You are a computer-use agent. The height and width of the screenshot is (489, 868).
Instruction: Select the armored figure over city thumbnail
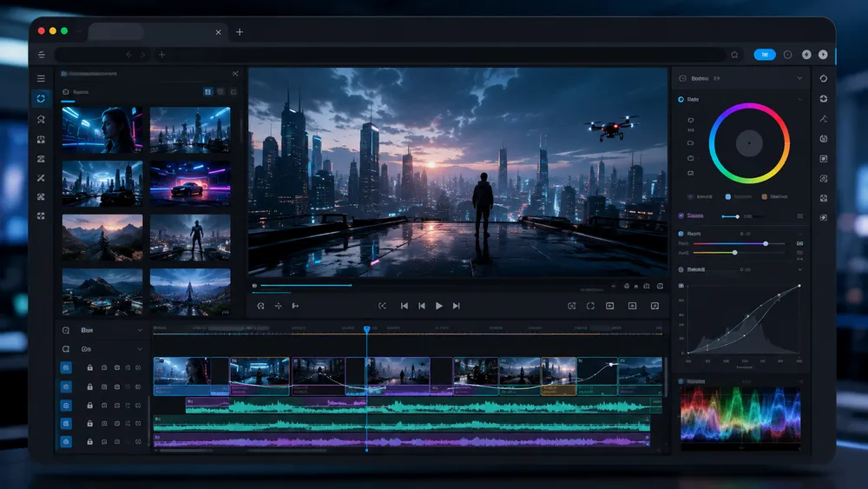click(190, 237)
